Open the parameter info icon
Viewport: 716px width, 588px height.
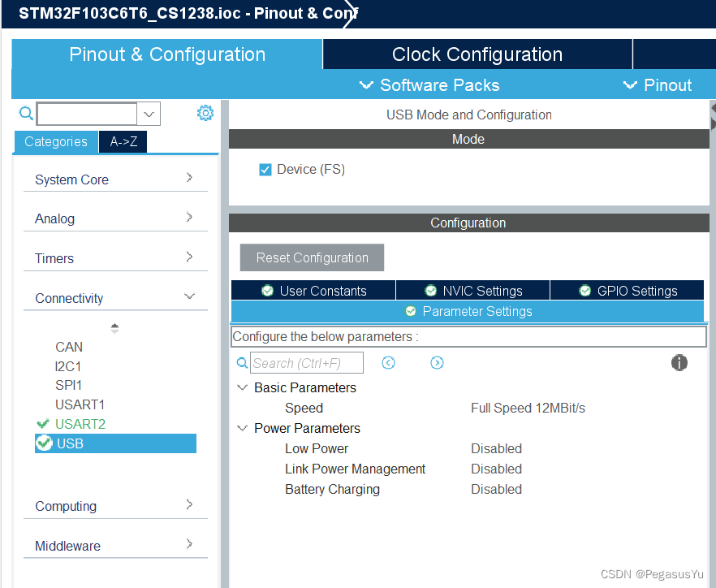[x=679, y=363]
